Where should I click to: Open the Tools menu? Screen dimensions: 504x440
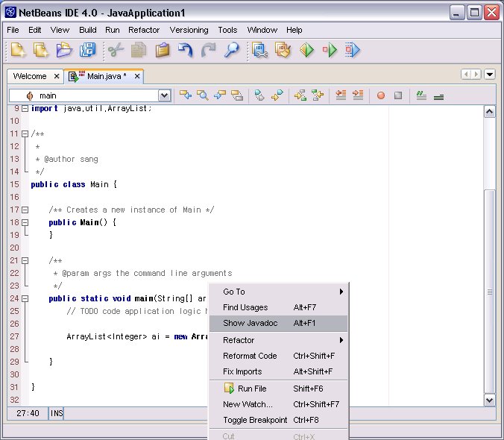227,30
